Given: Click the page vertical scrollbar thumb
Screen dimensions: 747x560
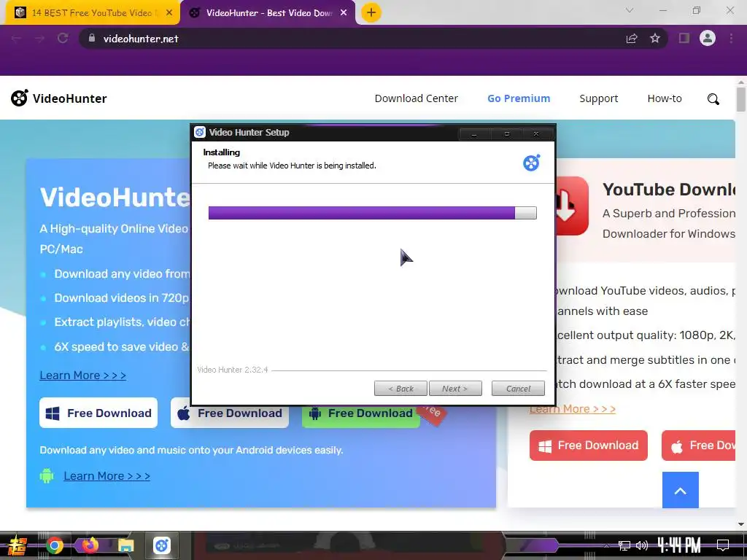Looking at the screenshot, I should (x=741, y=99).
